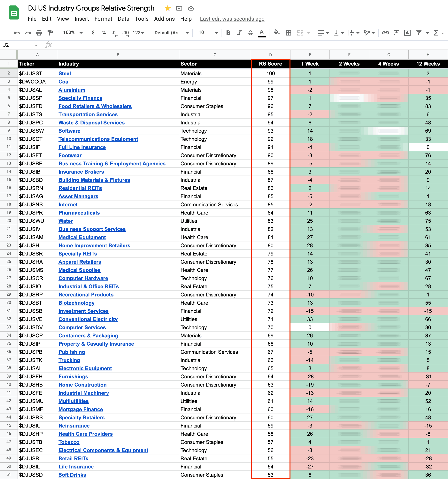
Task: Open the Google Sheets home icon
Action: (x=14, y=12)
